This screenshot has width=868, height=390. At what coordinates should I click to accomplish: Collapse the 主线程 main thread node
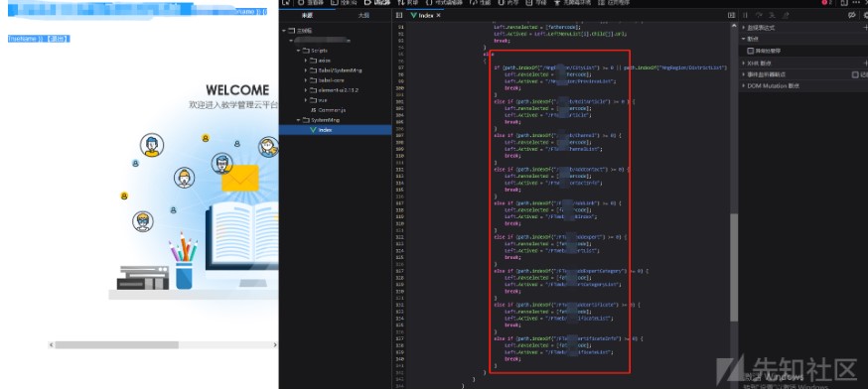285,31
